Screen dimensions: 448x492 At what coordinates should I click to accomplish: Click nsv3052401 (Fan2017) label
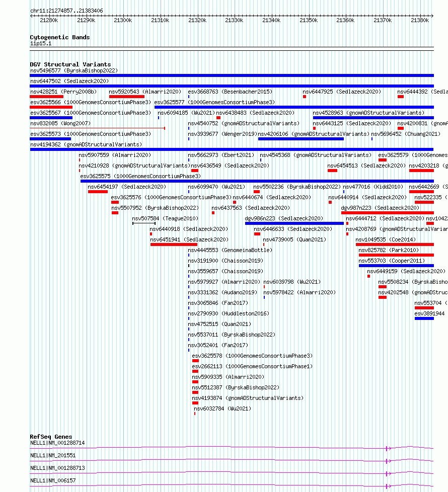pyautogui.click(x=218, y=346)
